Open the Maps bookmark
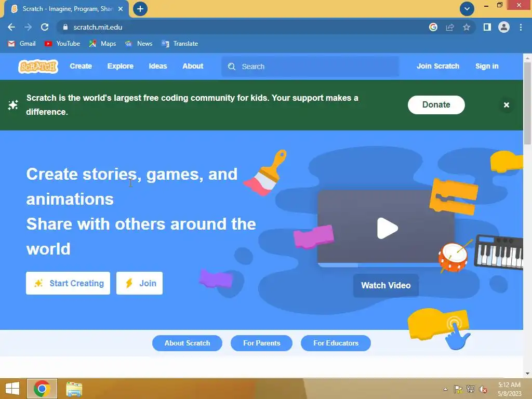The height and width of the screenshot is (399, 532). coord(102,44)
